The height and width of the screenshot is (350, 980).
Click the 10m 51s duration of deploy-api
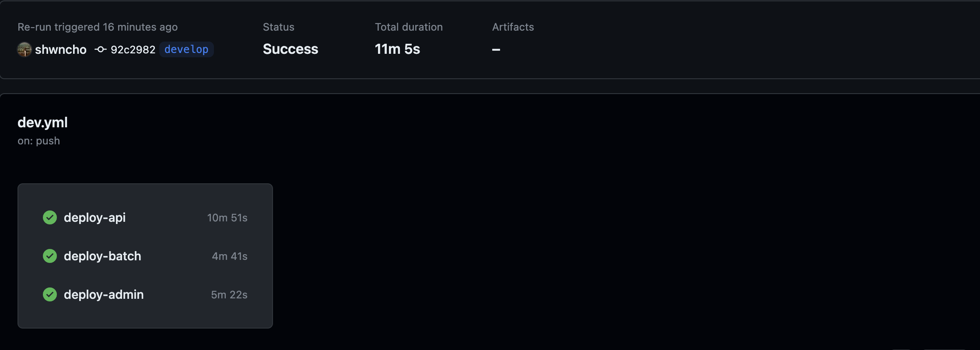pos(227,217)
